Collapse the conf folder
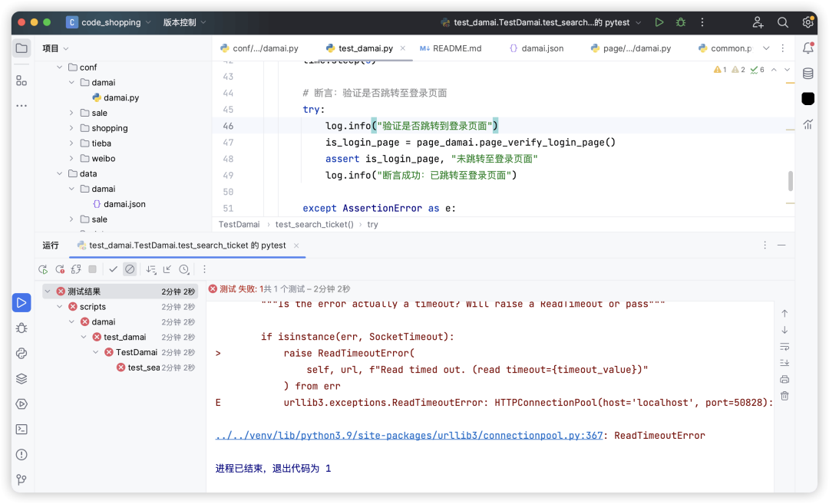This screenshot has width=829, height=504. point(60,67)
